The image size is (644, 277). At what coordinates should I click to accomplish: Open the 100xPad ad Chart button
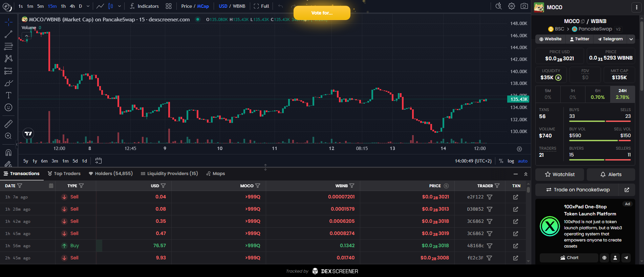pos(569,258)
